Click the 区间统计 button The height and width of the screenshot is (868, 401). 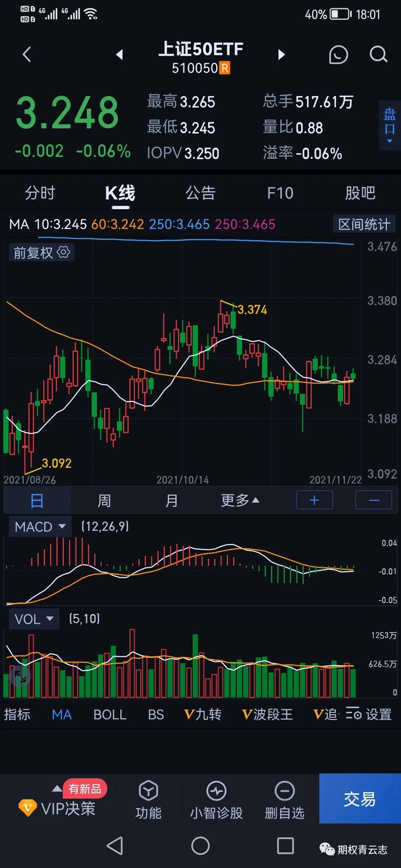point(364,224)
